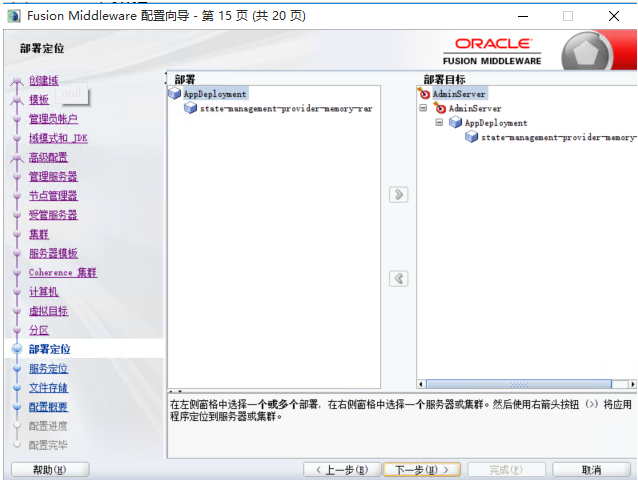Select AppDeployment under AdminServer target
Viewport: 638px width, 482px height.
pos(496,123)
